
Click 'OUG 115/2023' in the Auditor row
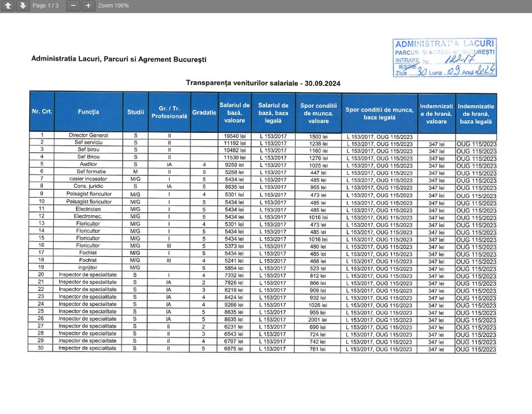pos(476,166)
